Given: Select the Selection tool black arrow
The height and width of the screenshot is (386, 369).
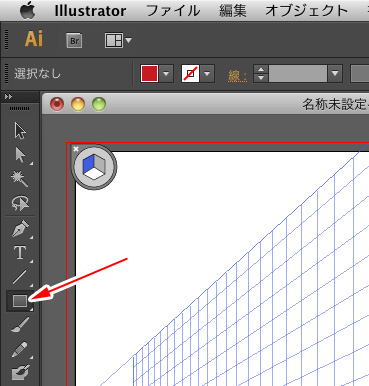Looking at the screenshot, I should point(20,130).
